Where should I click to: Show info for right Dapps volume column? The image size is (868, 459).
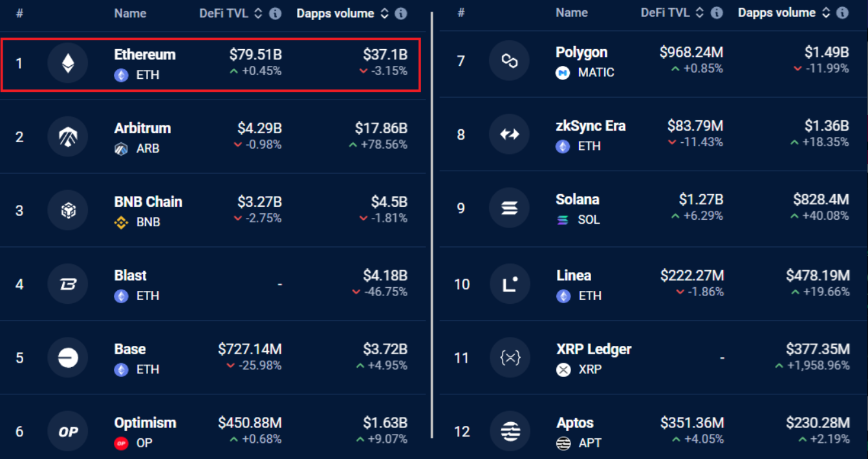842,13
